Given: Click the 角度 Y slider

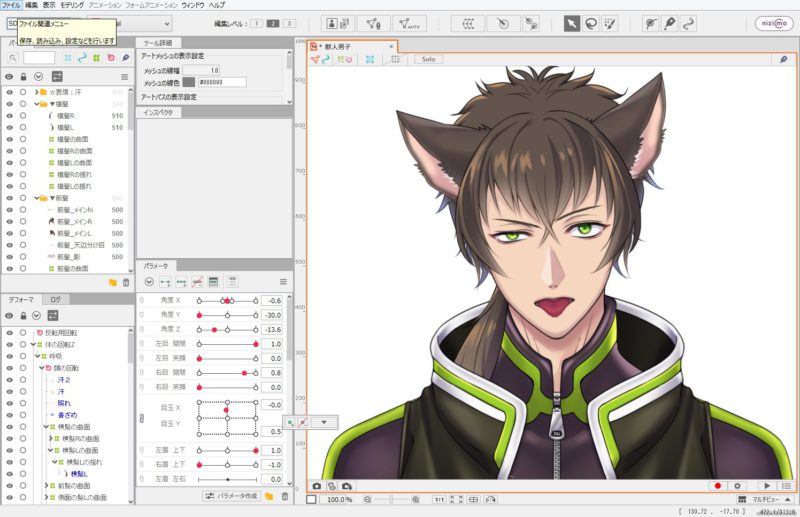Looking at the screenshot, I should [228, 315].
